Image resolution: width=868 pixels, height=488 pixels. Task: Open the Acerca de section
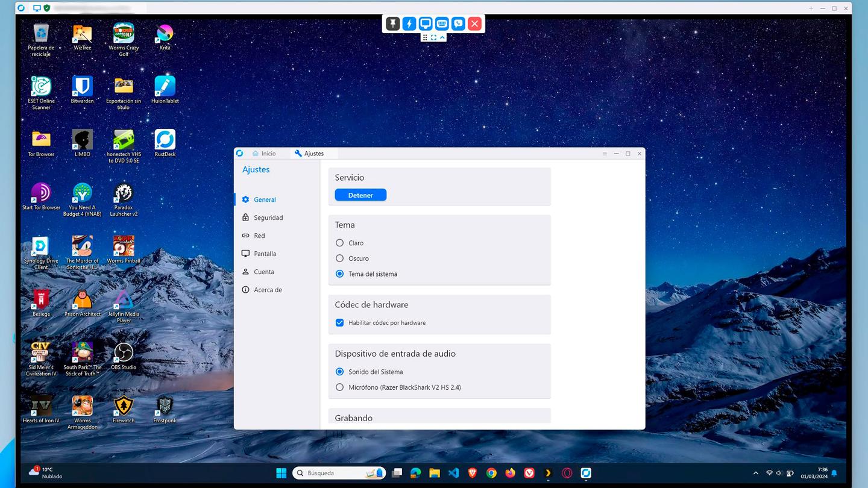pyautogui.click(x=268, y=290)
